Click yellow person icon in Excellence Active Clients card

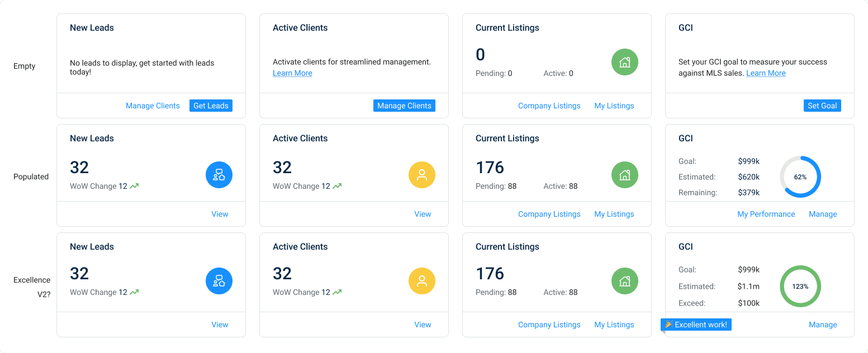422,281
